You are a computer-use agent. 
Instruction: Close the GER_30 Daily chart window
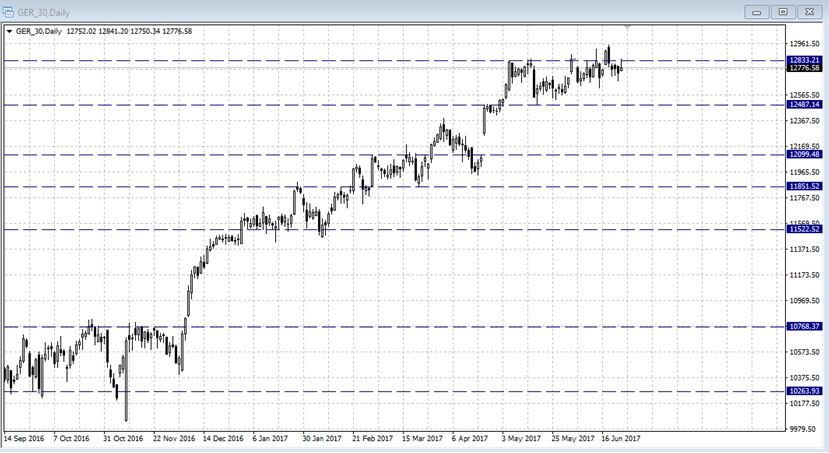(809, 11)
